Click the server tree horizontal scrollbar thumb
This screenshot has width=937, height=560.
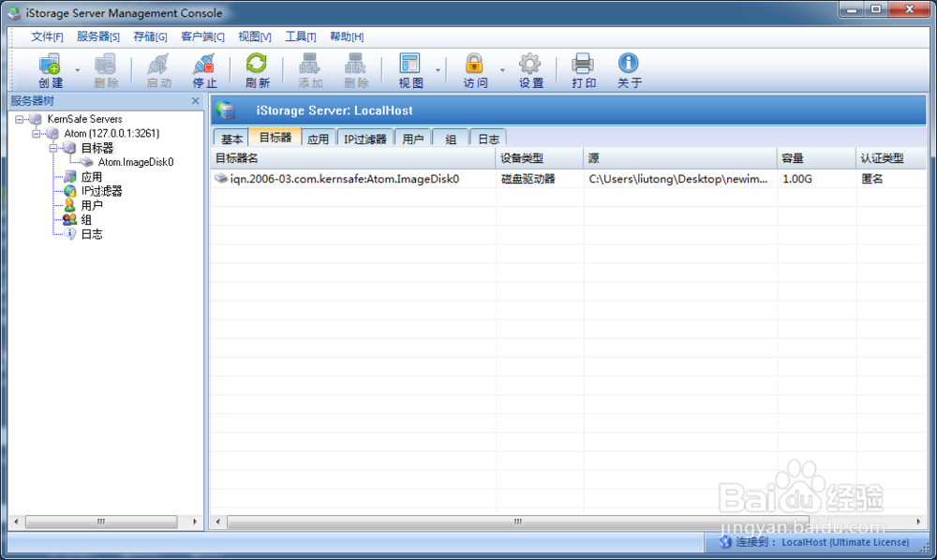(x=101, y=522)
